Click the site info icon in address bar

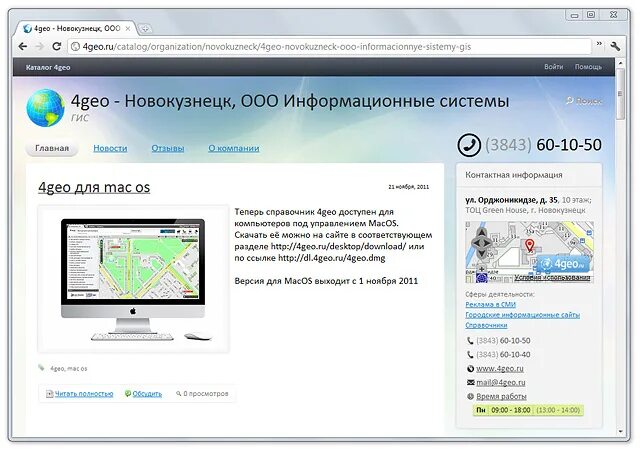tap(75, 47)
